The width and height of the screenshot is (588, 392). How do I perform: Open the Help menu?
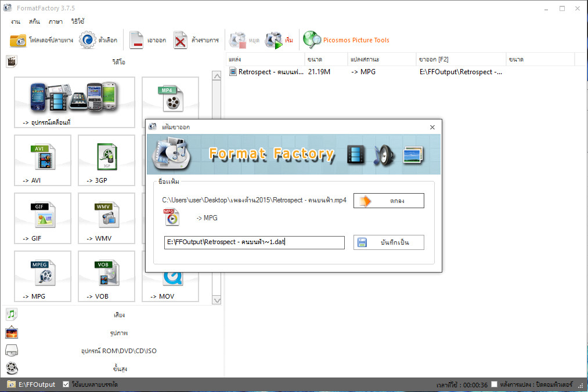point(78,21)
